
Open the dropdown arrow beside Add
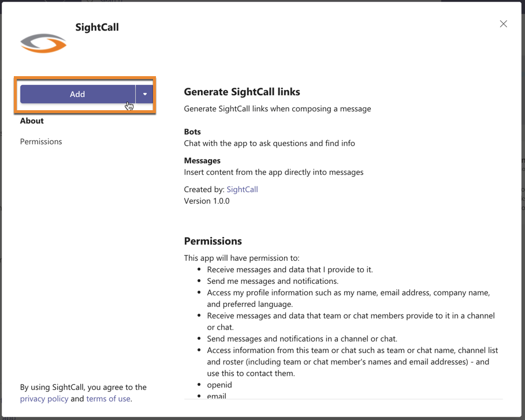(144, 94)
